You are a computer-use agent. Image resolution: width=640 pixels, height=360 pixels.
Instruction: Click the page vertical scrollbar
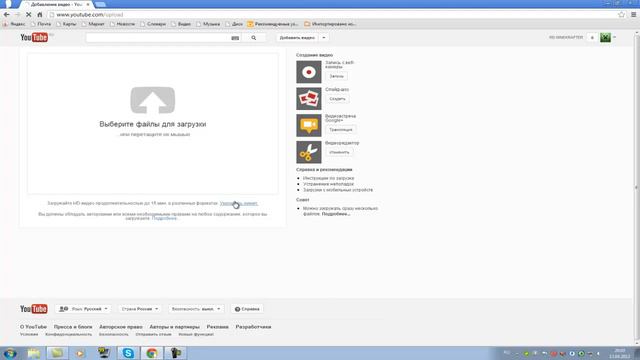point(636,188)
